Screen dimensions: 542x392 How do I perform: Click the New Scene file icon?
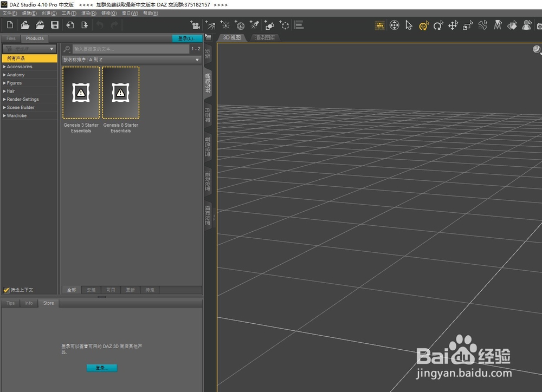pyautogui.click(x=10, y=25)
